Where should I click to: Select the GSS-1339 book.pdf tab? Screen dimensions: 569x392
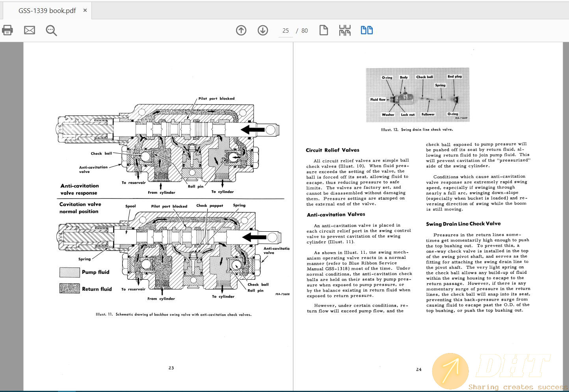[x=47, y=11]
